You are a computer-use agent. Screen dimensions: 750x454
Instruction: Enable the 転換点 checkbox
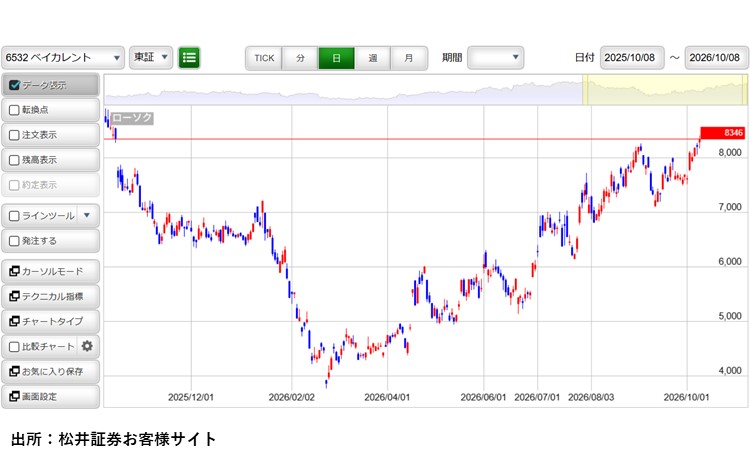[x=14, y=110]
